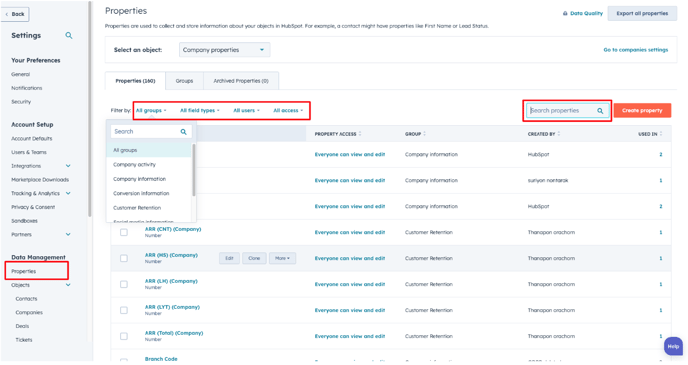This screenshot has width=688, height=365.
Task: Select All groups in dropdown list
Action: tap(149, 150)
